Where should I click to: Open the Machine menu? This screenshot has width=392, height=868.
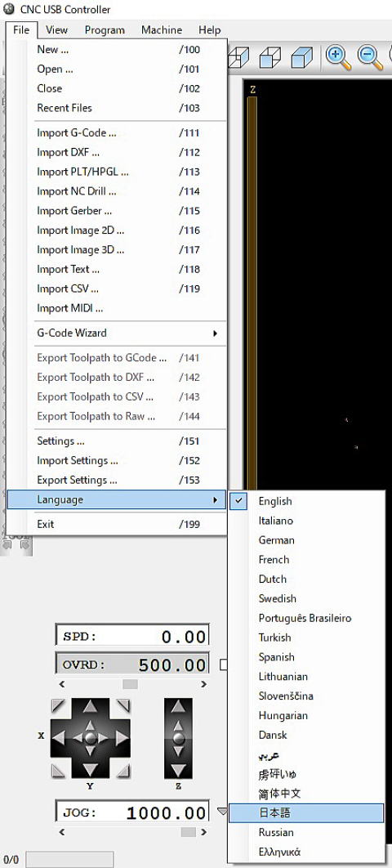pos(162,30)
